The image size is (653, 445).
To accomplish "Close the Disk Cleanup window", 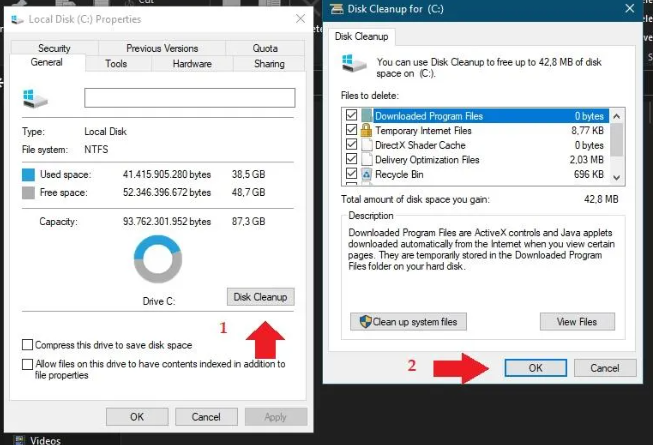I will pyautogui.click(x=629, y=8).
